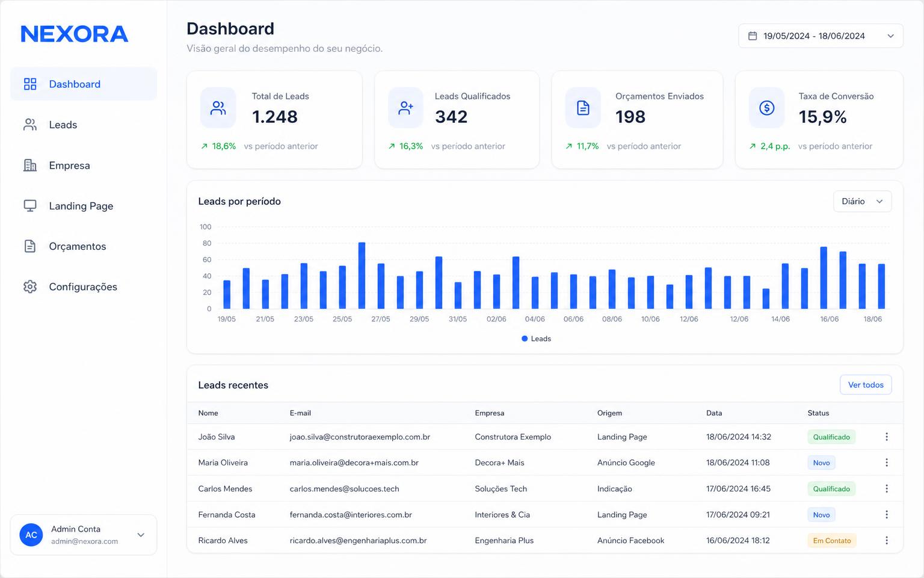
Task: Click origin Anúncio Facebook
Action: pyautogui.click(x=630, y=540)
